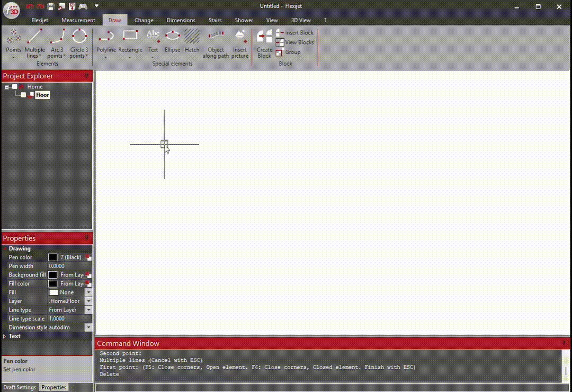Image resolution: width=572 pixels, height=392 pixels.
Task: Open the Shower ribbon tab
Action: [244, 20]
